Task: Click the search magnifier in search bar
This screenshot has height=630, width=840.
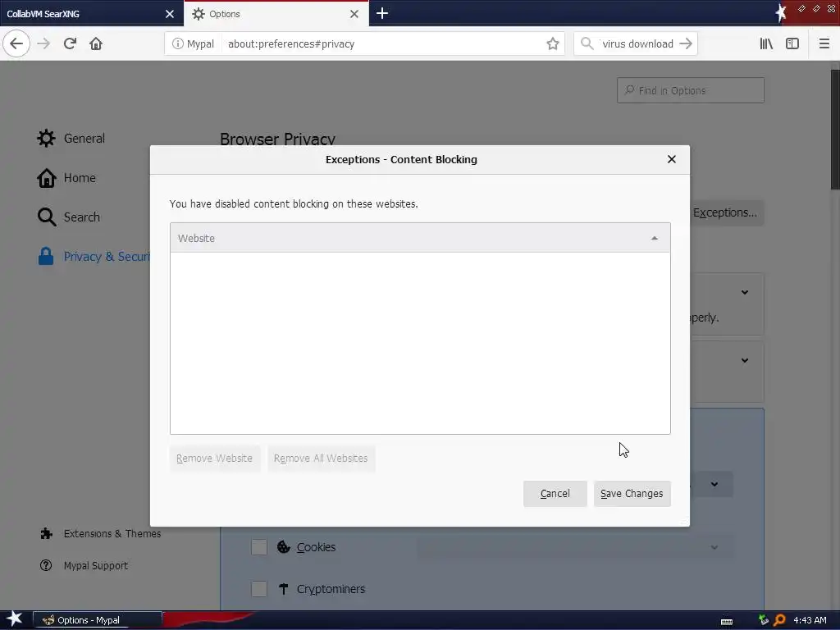Action: [587, 43]
